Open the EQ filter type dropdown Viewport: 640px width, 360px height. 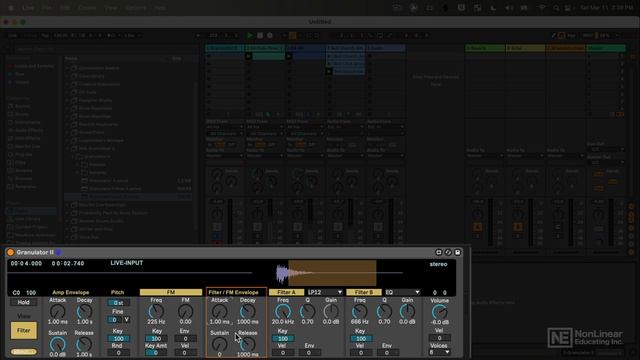point(402,292)
